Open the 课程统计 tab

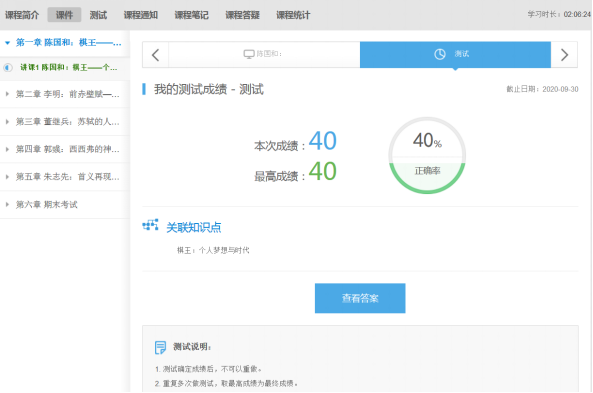point(293,15)
